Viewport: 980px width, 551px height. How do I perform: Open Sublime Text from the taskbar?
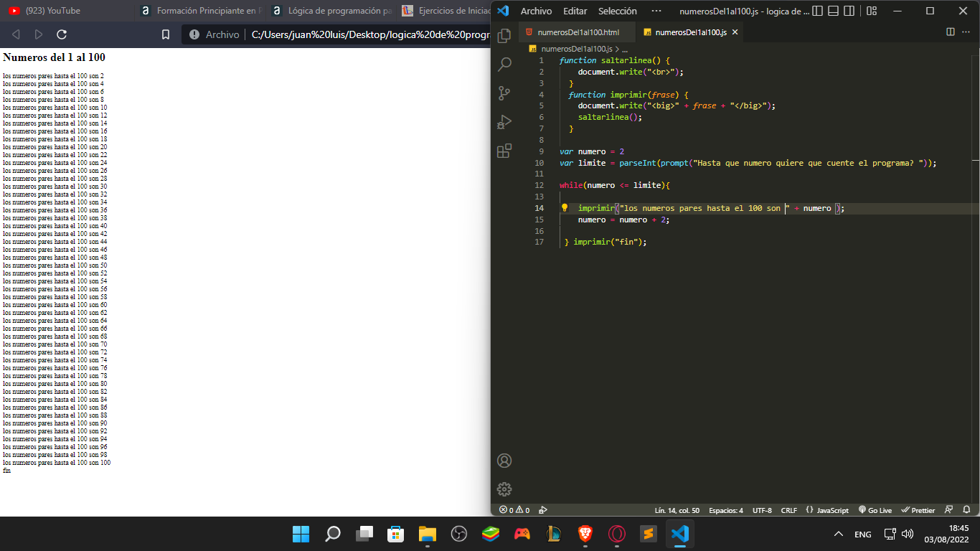click(x=649, y=534)
